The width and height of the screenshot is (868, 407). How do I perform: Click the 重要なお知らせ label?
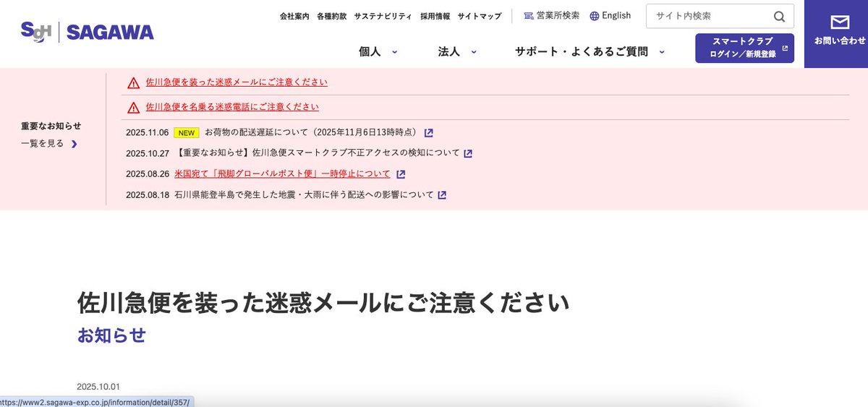pos(51,127)
